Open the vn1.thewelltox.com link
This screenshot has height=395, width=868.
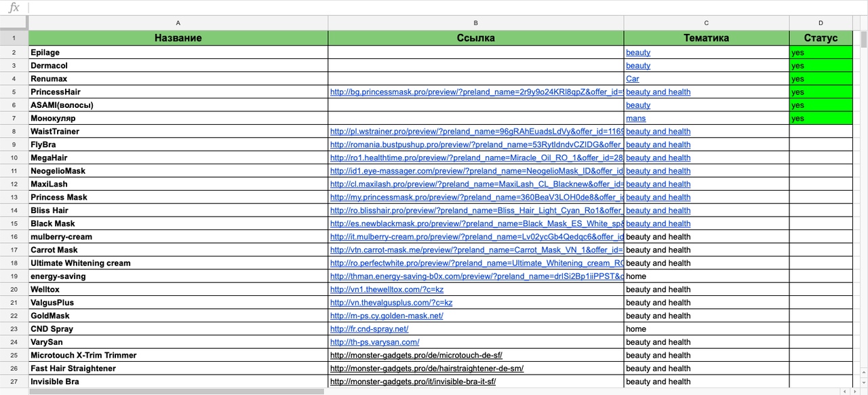point(387,289)
